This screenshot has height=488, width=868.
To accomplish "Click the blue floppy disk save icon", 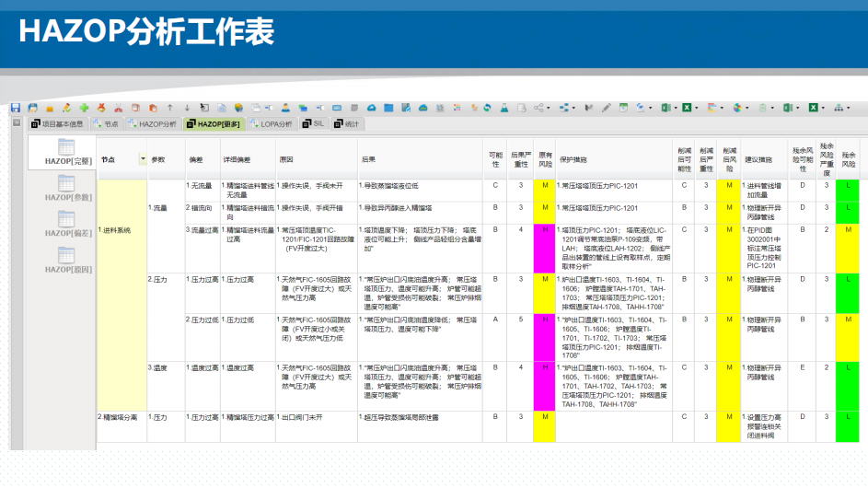I will coord(16,108).
